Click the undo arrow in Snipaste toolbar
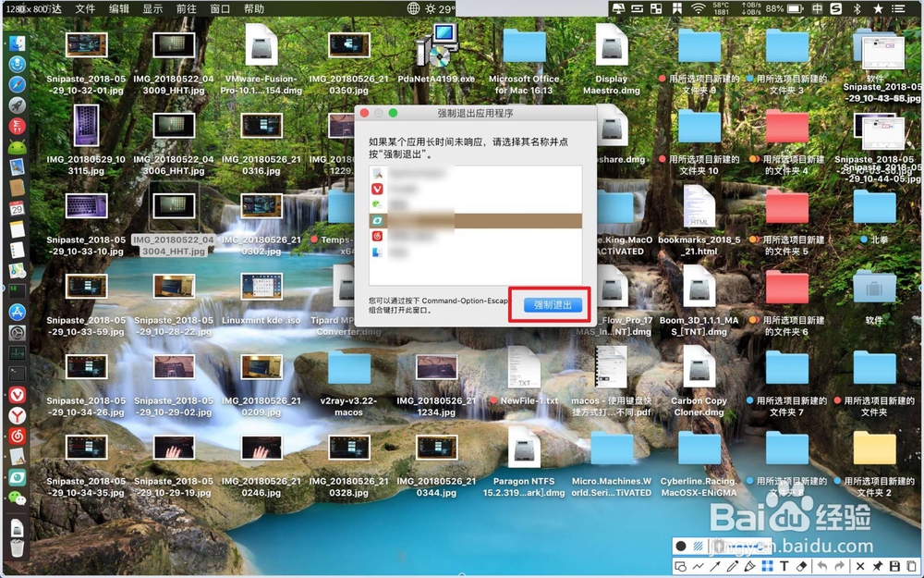 click(x=822, y=566)
